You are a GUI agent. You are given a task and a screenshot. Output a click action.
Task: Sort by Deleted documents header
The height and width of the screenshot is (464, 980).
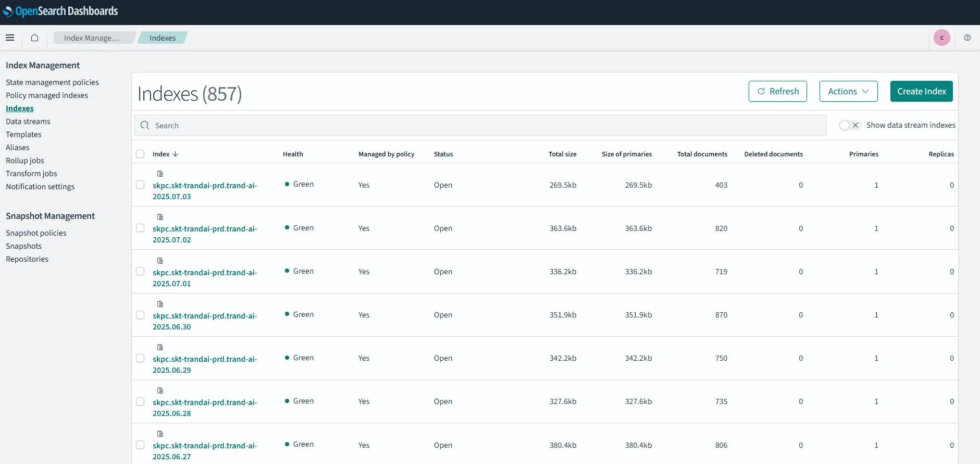pos(773,154)
